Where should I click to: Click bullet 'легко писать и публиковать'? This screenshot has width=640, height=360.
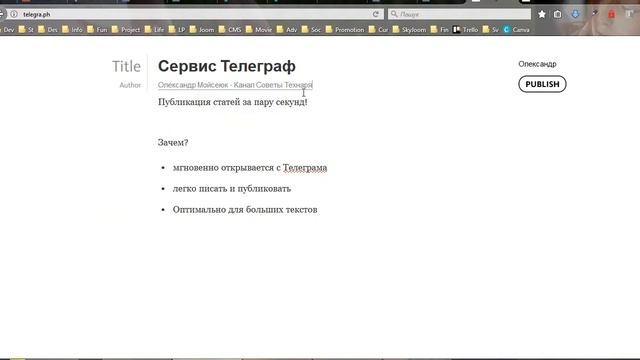[232, 189]
